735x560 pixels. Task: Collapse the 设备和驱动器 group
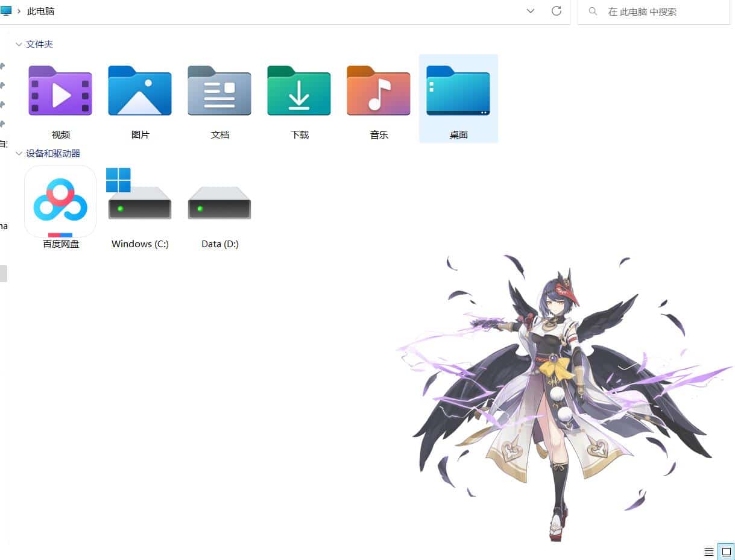pos(19,153)
